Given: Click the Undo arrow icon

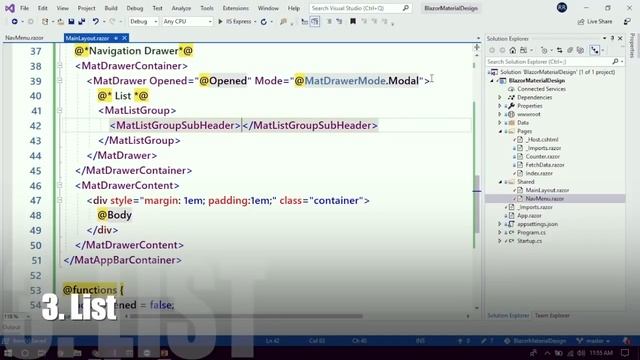Looking at the screenshot, I should (96, 22).
